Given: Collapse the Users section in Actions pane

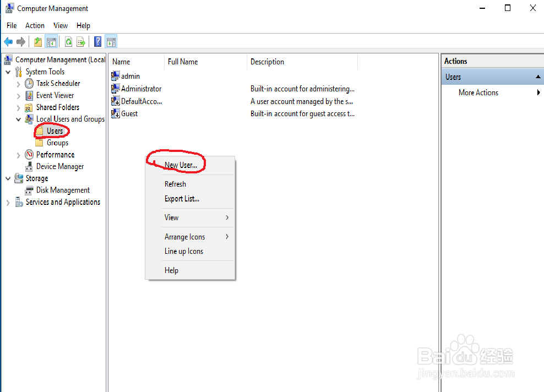Looking at the screenshot, I should point(538,77).
